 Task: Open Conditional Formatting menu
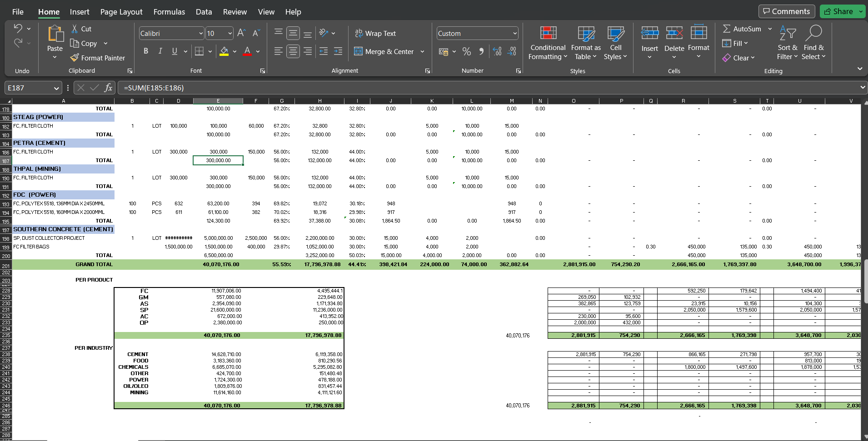coord(548,43)
